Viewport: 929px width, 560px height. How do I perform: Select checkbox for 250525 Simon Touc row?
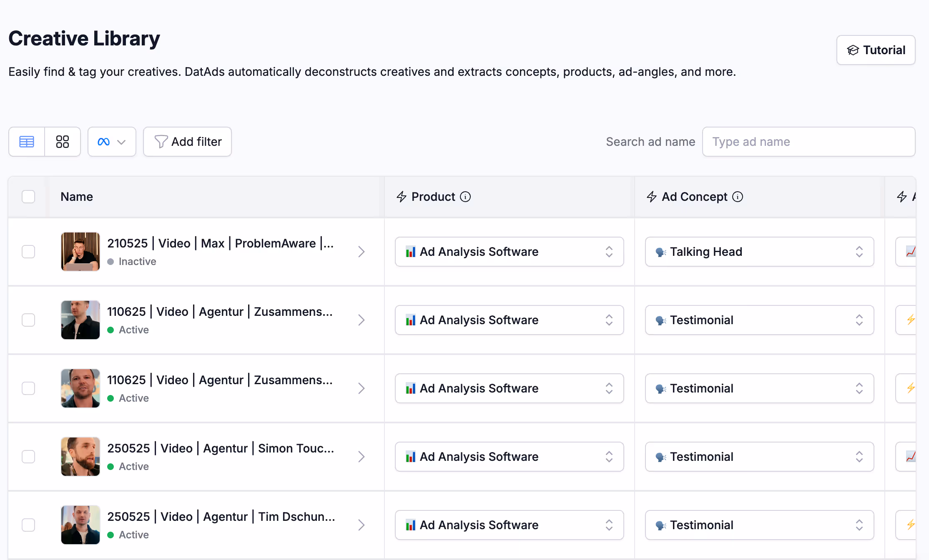(x=28, y=457)
